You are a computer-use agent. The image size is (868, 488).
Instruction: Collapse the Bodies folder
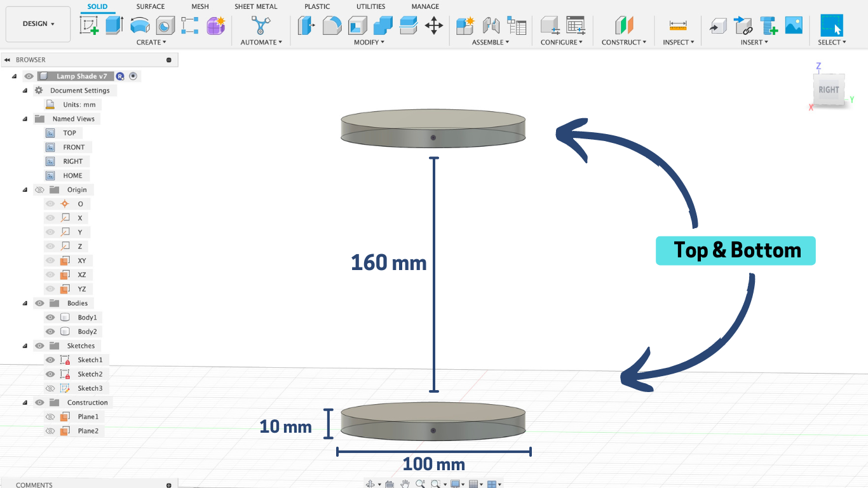24,303
